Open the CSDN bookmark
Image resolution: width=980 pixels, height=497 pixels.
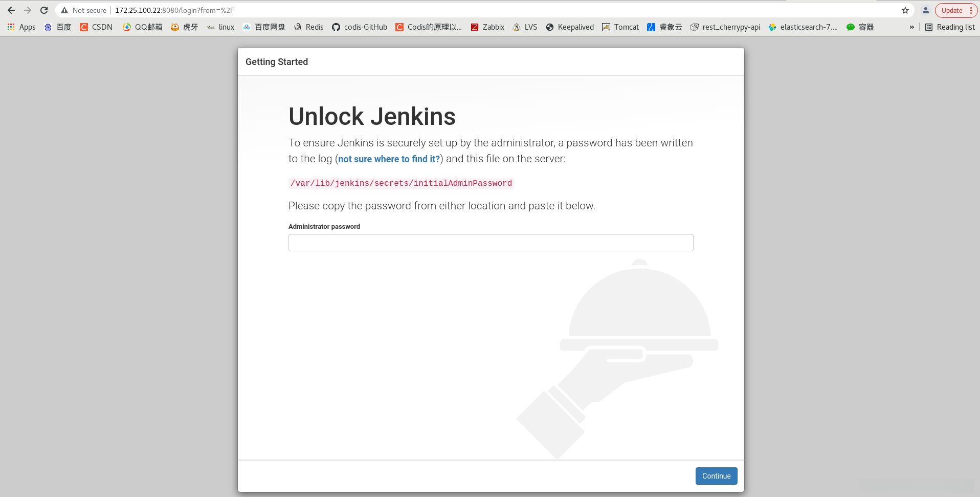(x=96, y=27)
